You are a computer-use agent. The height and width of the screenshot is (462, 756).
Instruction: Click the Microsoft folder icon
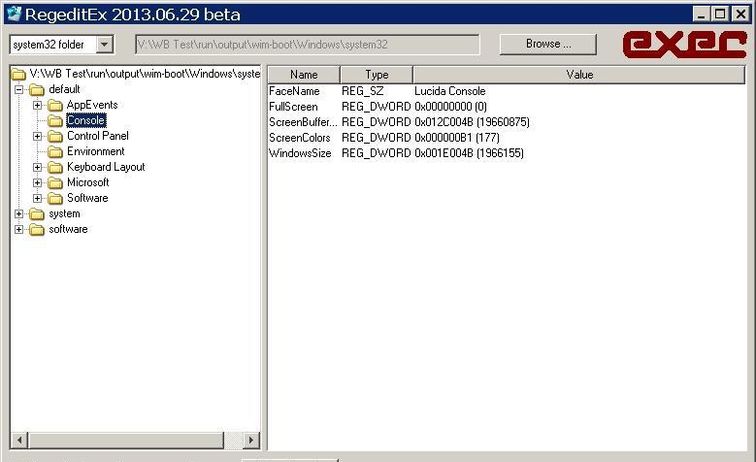(x=56, y=183)
